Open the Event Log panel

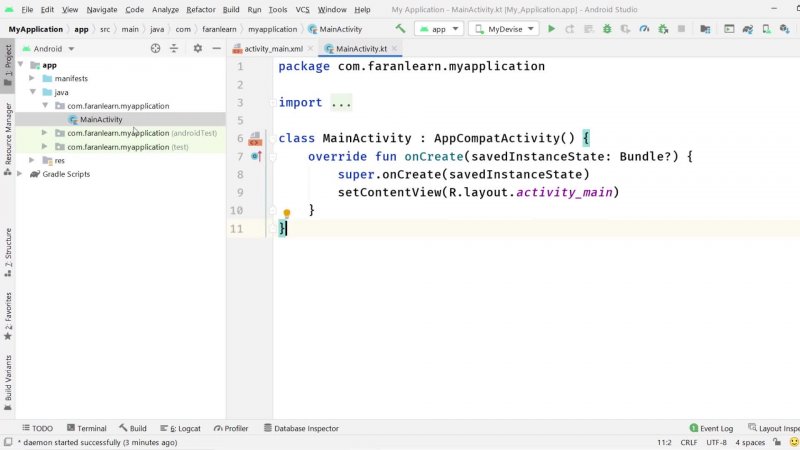tap(710, 428)
